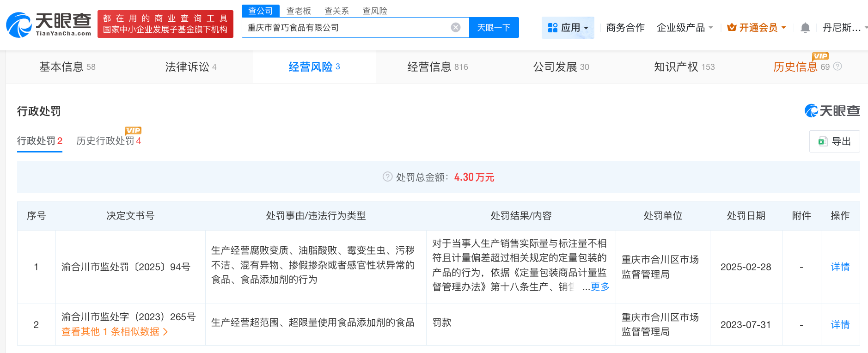This screenshot has height=353, width=868.
Task: Click the date 2025-02-28
Action: point(746,267)
